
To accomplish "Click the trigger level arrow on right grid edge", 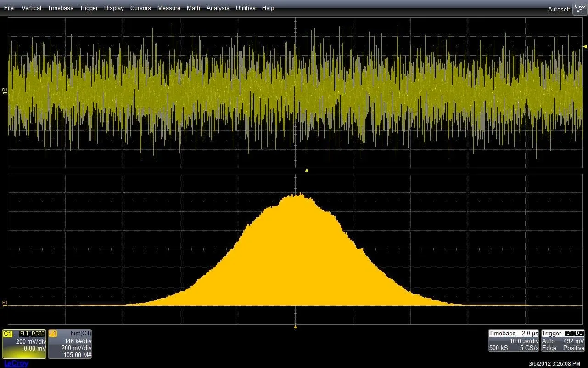I will [585, 46].
